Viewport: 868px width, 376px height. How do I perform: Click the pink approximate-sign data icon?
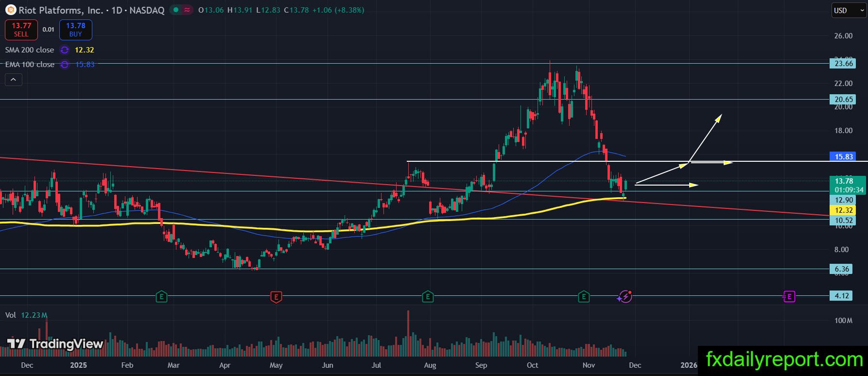(x=187, y=10)
